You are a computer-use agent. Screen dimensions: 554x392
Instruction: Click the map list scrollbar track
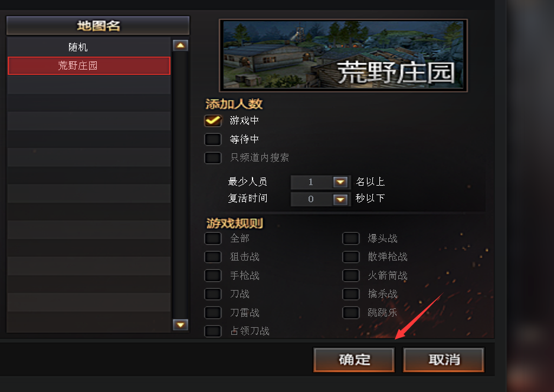click(180, 185)
